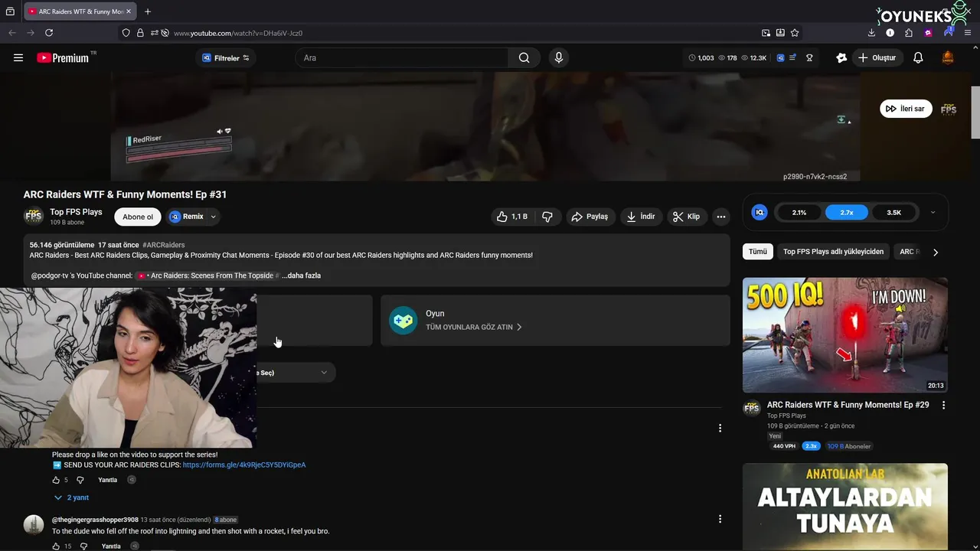Open the browser application menu
The width and height of the screenshot is (980, 551).
click(x=968, y=33)
